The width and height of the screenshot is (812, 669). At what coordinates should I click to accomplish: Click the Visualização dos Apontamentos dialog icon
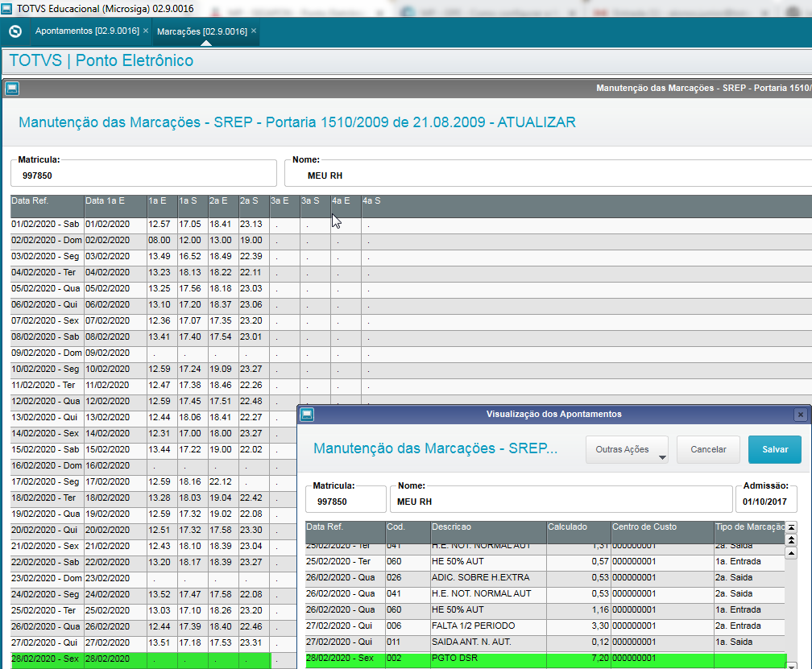(x=307, y=415)
